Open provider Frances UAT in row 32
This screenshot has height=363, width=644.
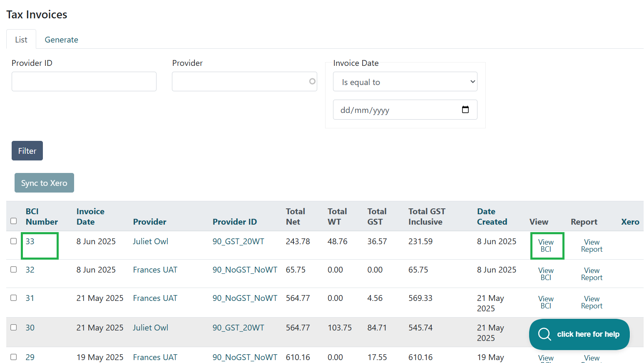click(x=155, y=270)
